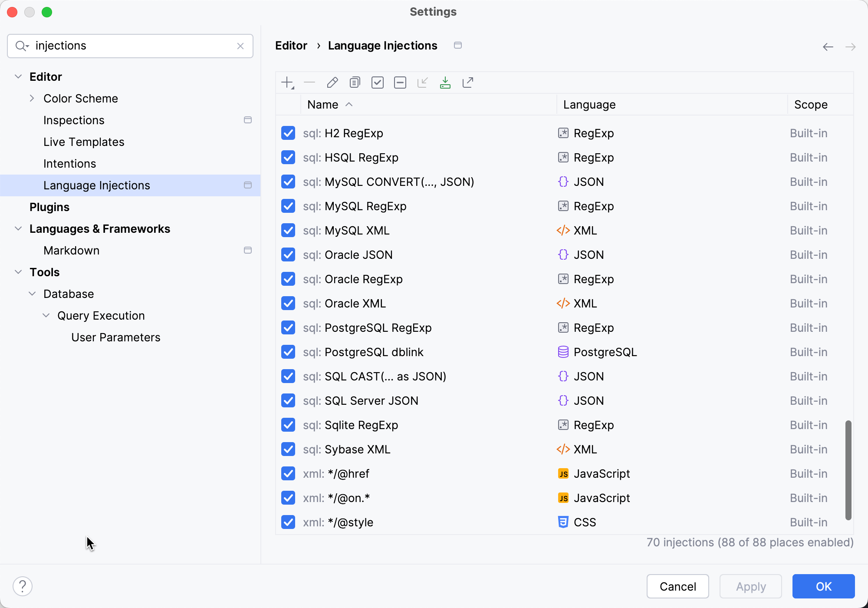This screenshot has width=868, height=608.
Task: Add a new language injection
Action: tap(288, 82)
